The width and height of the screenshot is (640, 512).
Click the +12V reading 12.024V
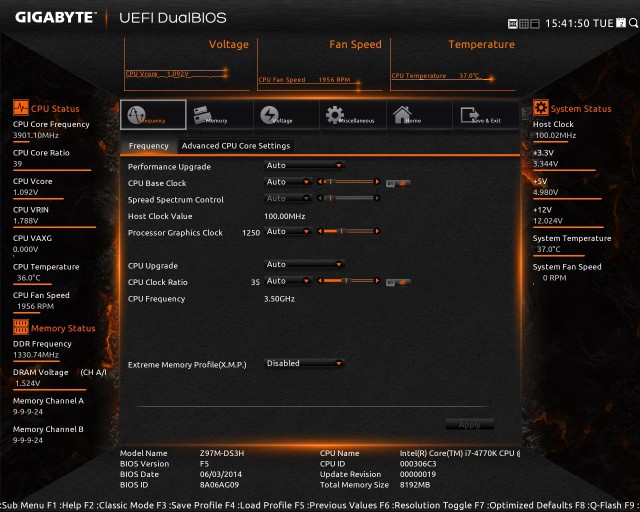pyautogui.click(x=548, y=221)
